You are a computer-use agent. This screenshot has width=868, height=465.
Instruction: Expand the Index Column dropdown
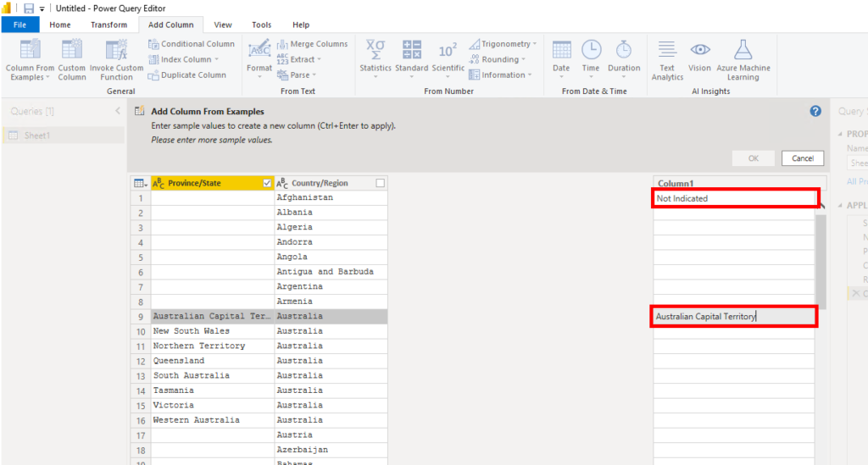(x=216, y=59)
